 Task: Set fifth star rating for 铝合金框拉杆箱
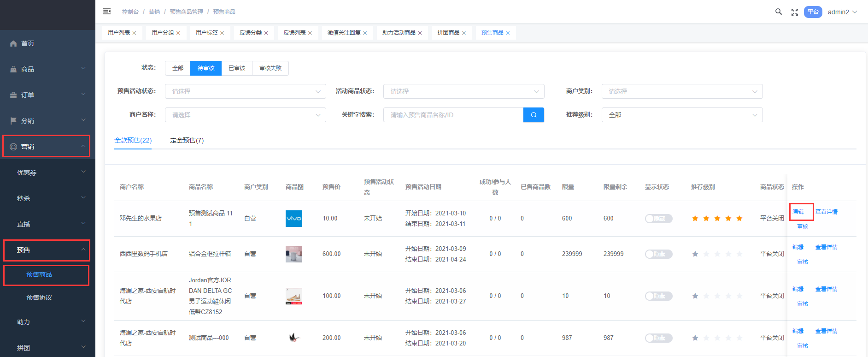tap(739, 254)
